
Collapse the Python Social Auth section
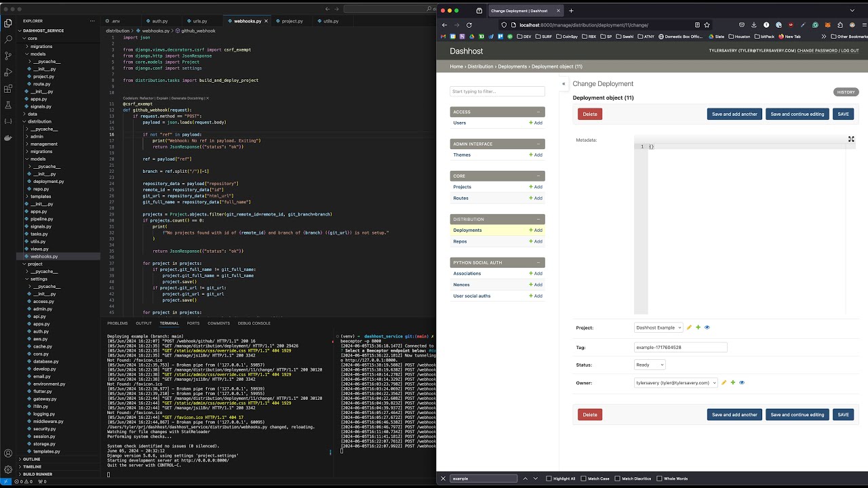point(538,262)
